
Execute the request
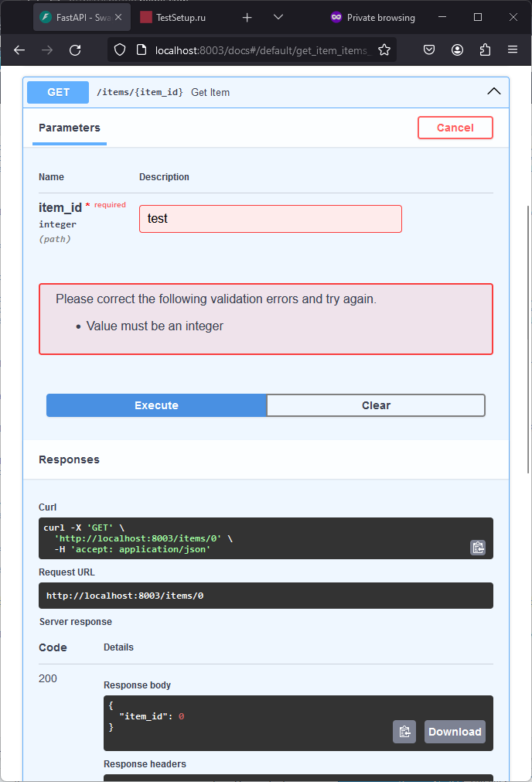pyautogui.click(x=156, y=405)
